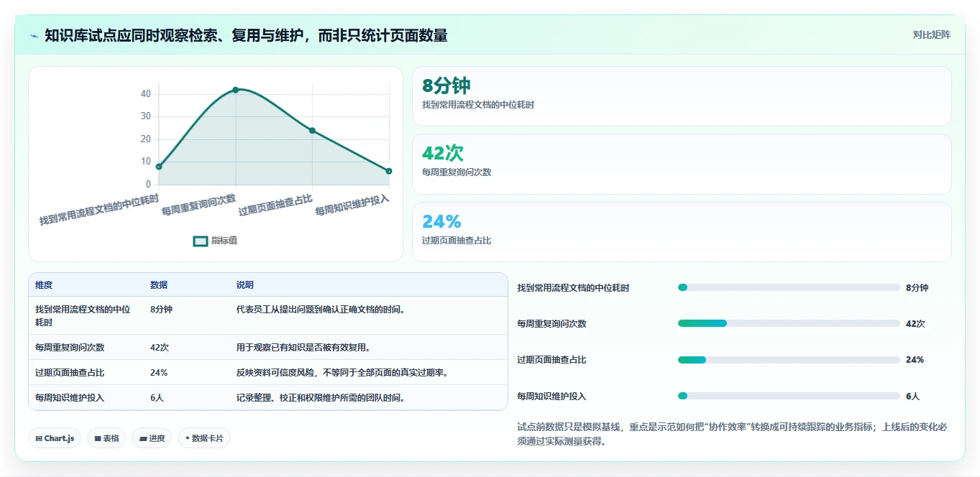Click the 42次 value beside progress bar

[915, 324]
